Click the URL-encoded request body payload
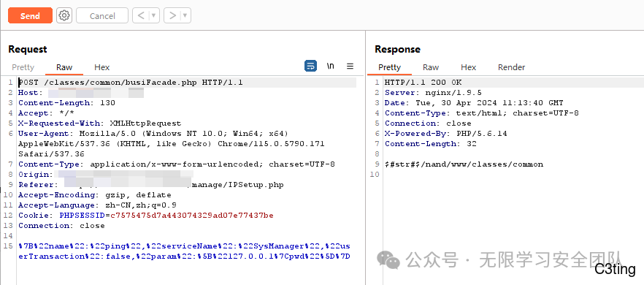644x285 pixels. coord(184,251)
